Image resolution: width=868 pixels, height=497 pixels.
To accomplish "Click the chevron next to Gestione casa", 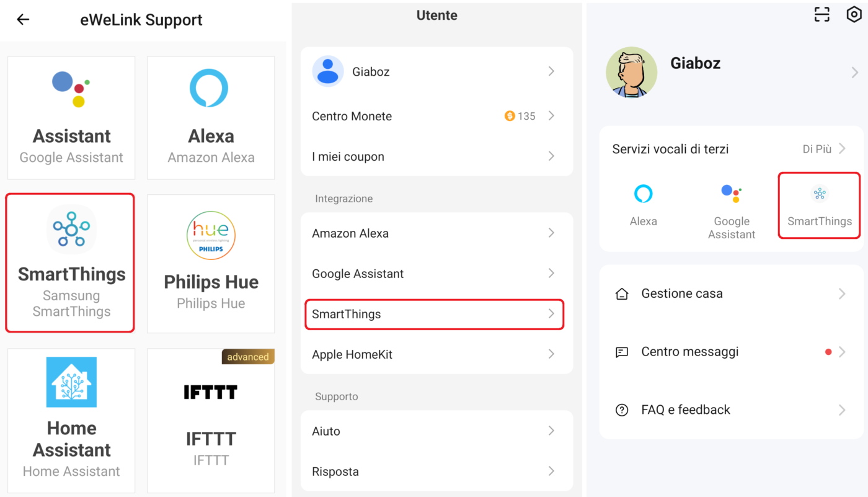I will (x=842, y=293).
